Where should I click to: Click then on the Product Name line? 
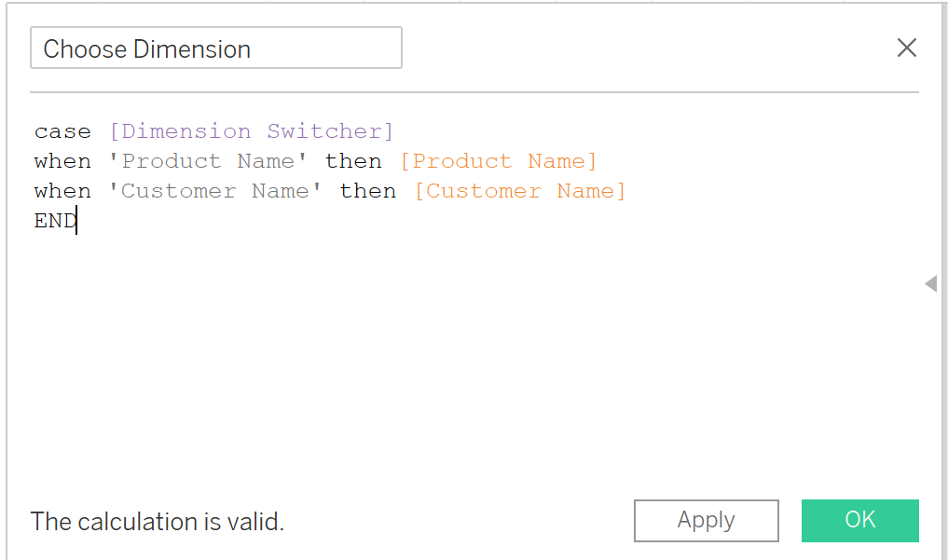point(353,161)
